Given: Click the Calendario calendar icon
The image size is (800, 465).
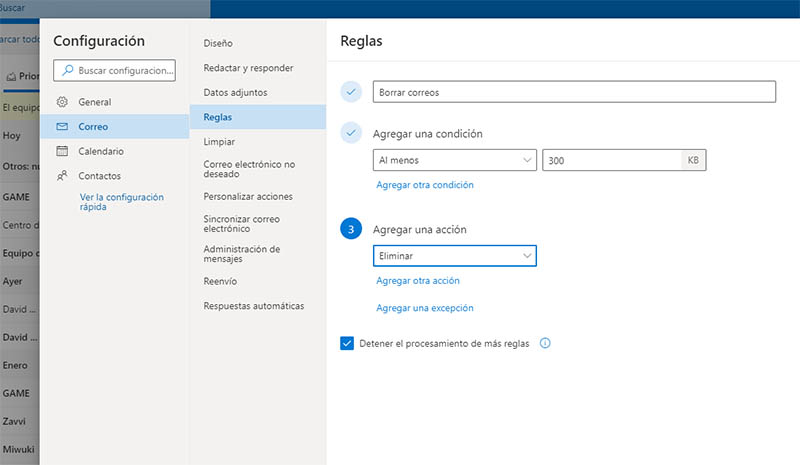Looking at the screenshot, I should coord(62,151).
